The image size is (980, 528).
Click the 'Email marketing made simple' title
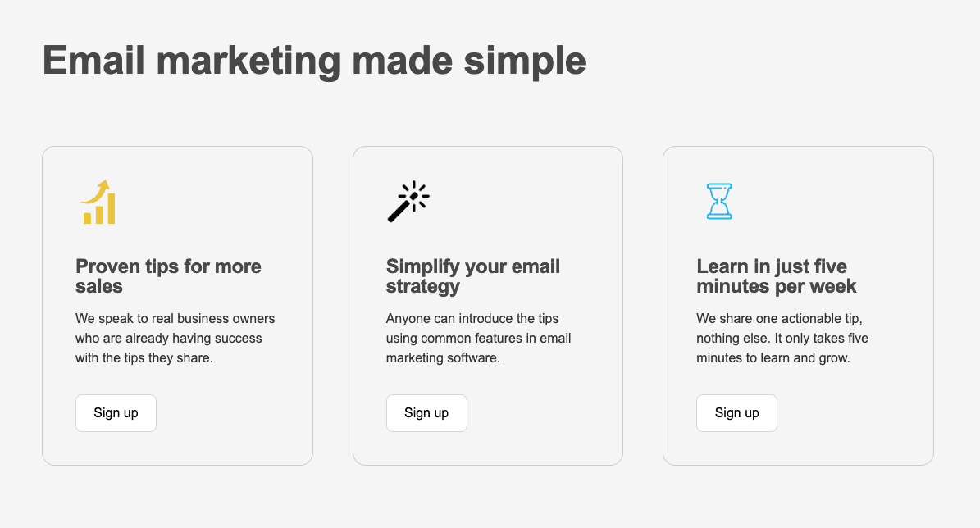314,60
